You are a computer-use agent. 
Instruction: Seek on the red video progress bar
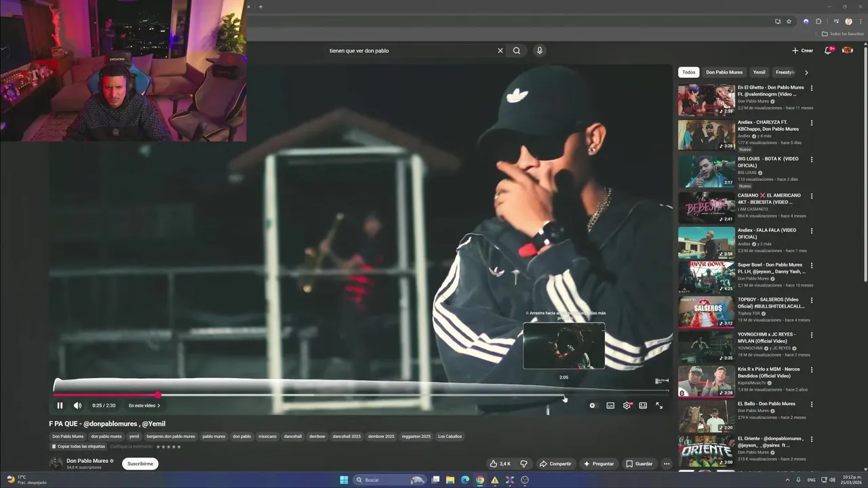105,395
